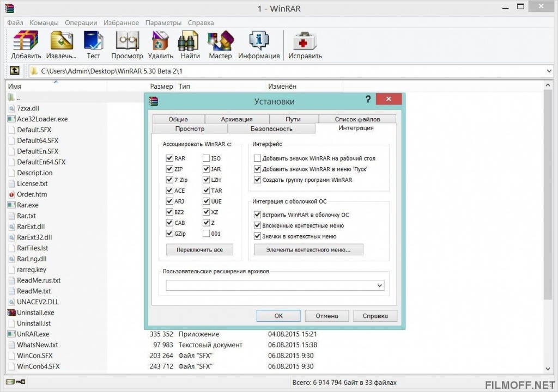Click the key icon in the status bar
Screen dimensions: 558x392
[21, 382]
